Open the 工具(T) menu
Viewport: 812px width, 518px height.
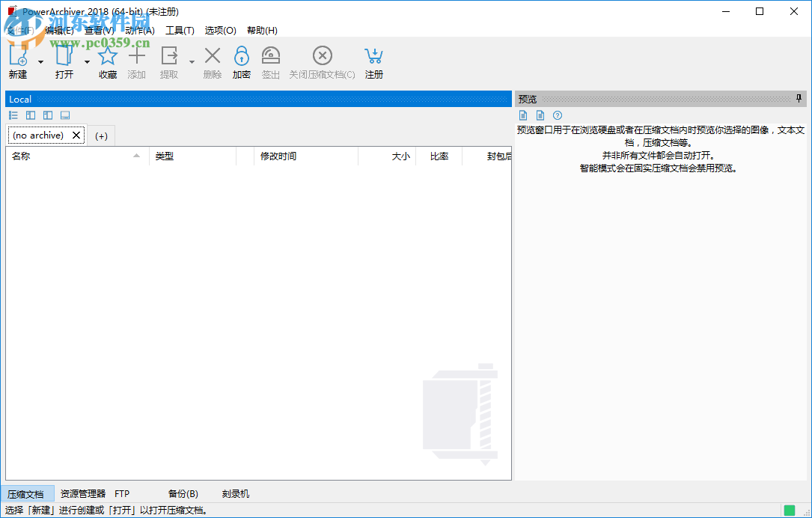tap(179, 30)
